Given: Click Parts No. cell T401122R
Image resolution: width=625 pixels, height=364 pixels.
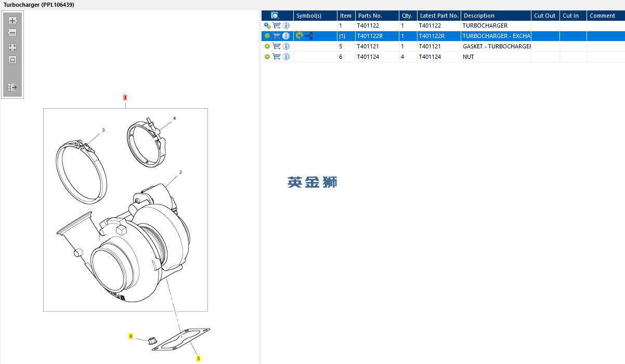Looking at the screenshot, I should [x=377, y=36].
